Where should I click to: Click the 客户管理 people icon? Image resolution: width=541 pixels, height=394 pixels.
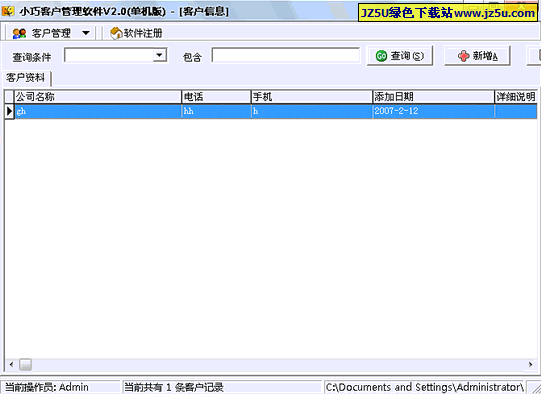19,33
